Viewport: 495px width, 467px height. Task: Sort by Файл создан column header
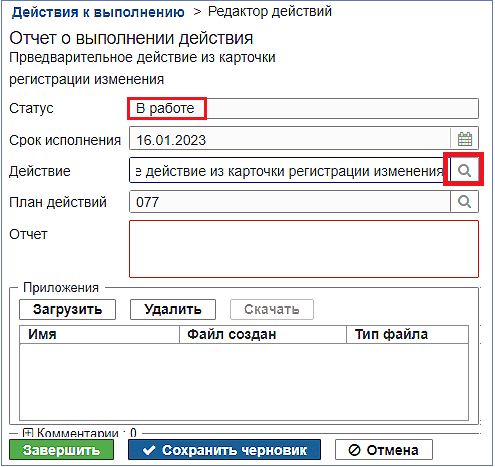(263, 334)
